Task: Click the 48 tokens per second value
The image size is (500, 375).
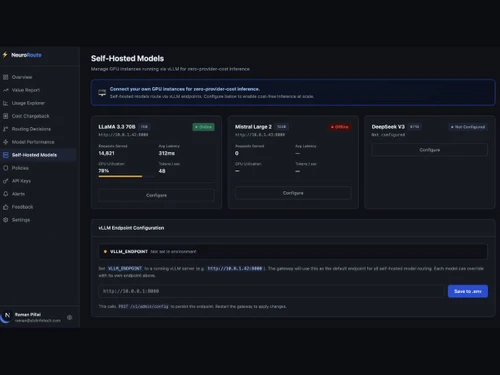Action: (x=162, y=171)
